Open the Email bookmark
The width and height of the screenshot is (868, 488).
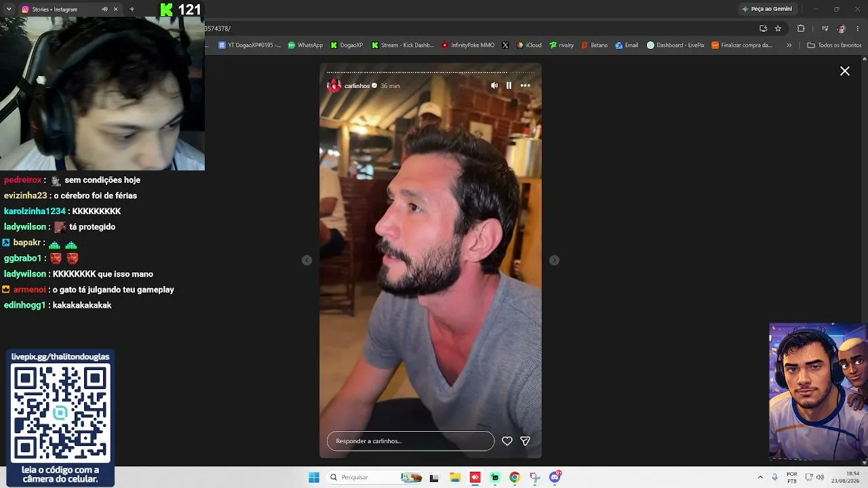[x=627, y=45]
